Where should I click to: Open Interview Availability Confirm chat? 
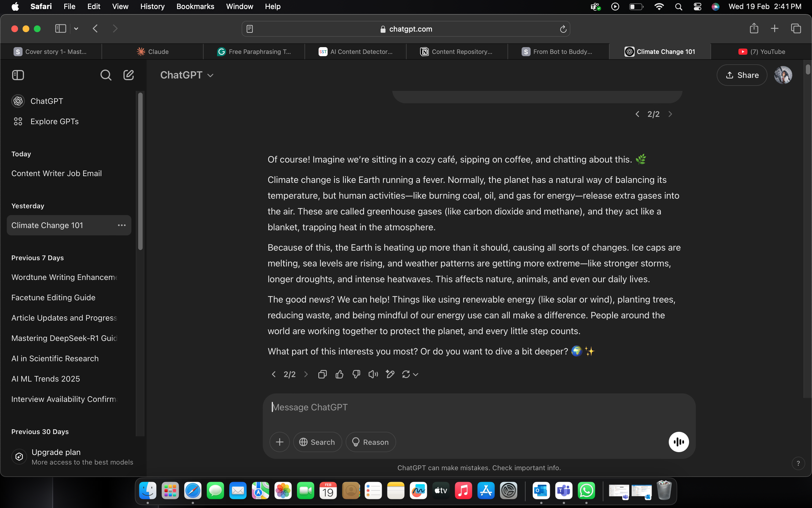tap(69, 399)
